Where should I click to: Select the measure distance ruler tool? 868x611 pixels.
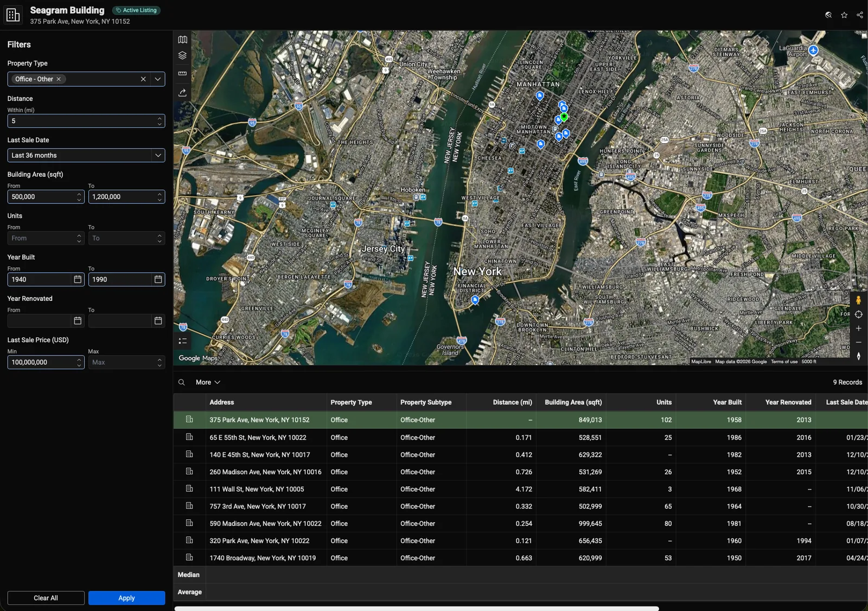(x=182, y=73)
